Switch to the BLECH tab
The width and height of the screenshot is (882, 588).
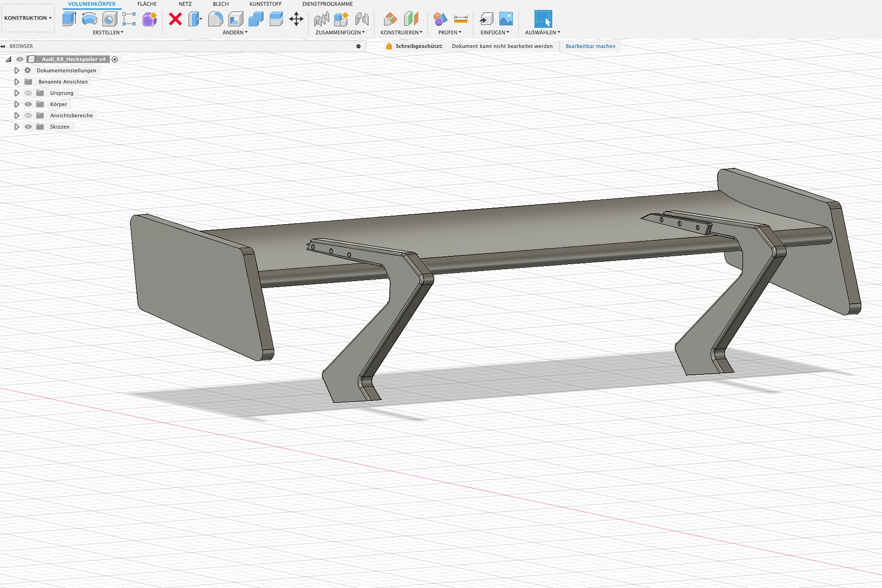click(220, 4)
